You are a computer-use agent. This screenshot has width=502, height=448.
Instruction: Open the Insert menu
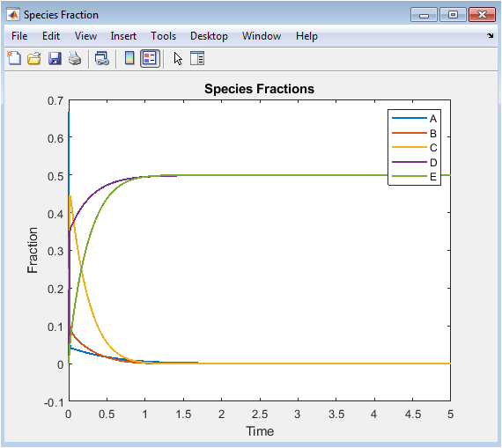123,36
